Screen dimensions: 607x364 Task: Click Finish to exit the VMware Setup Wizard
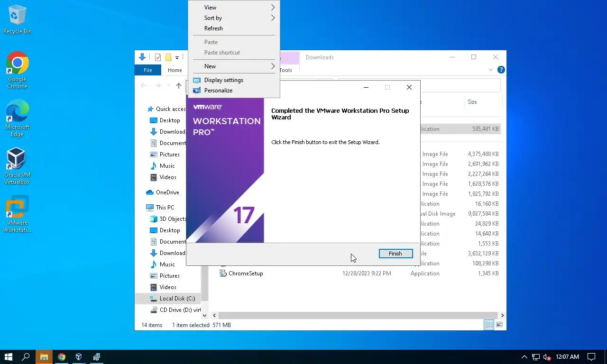pyautogui.click(x=395, y=254)
